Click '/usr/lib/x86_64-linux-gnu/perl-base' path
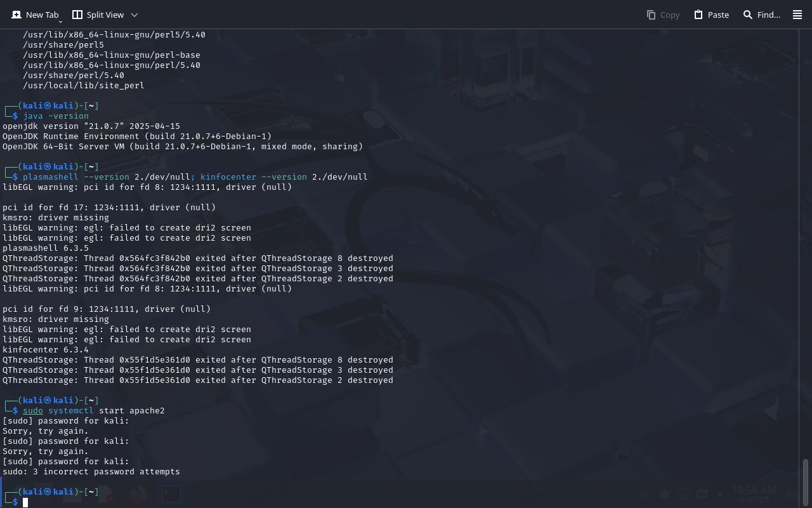This screenshot has height=508, width=812. point(112,55)
